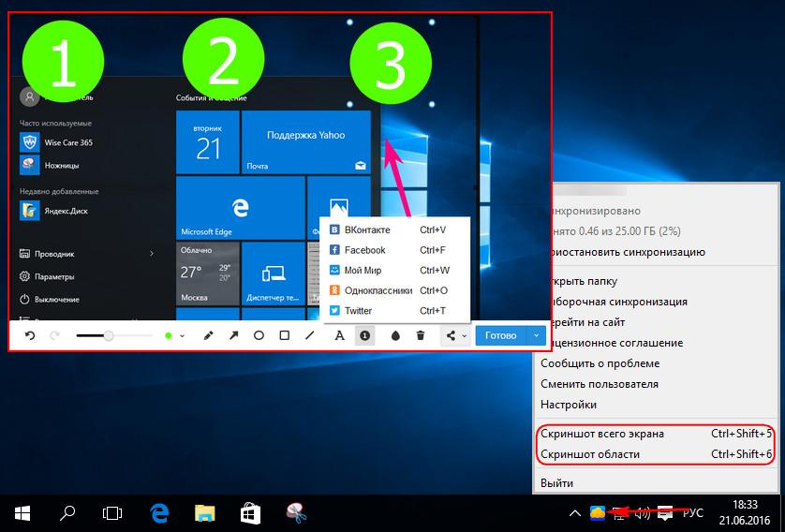Pick the straight line tool
This screenshot has height=532, width=785.
[310, 336]
